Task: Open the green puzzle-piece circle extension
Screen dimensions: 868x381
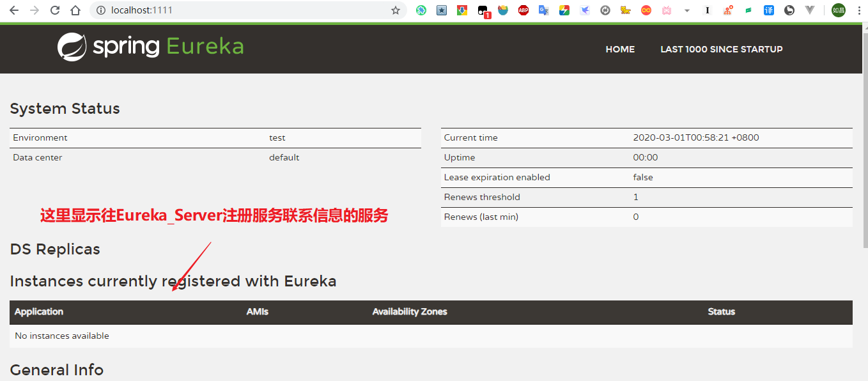Action: (421, 10)
